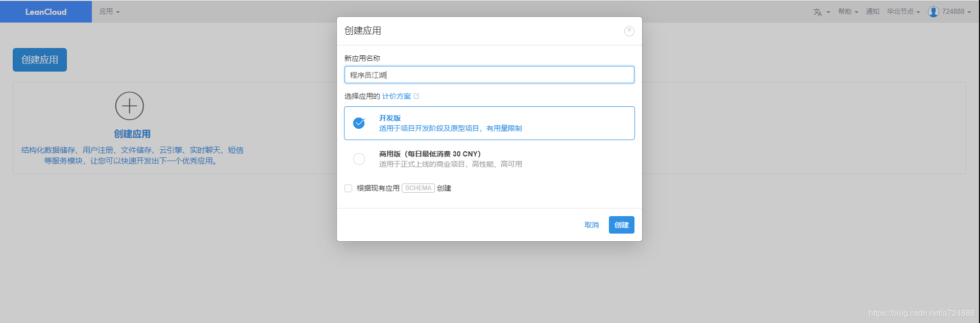Click the app name input field
The width and height of the screenshot is (980, 323).
[x=489, y=75]
